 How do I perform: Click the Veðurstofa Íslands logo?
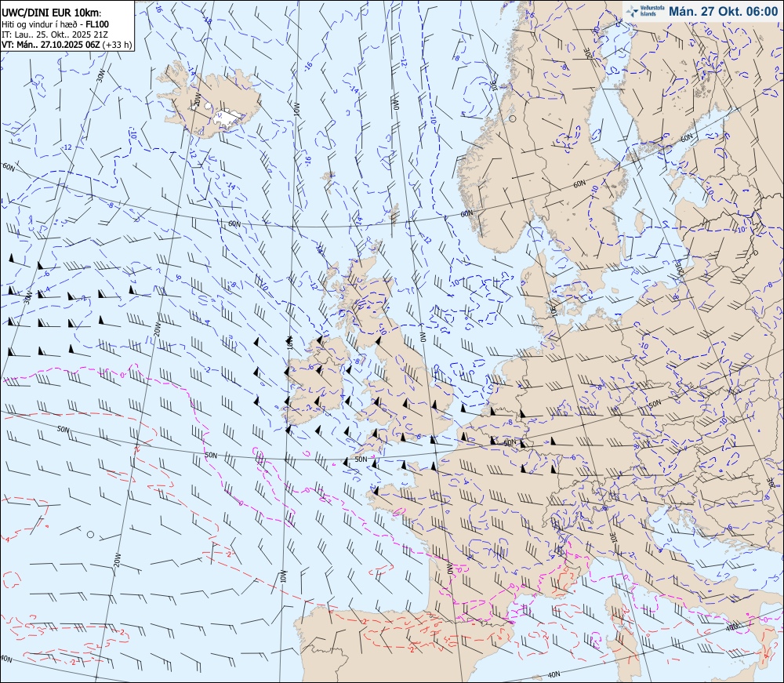645,12
